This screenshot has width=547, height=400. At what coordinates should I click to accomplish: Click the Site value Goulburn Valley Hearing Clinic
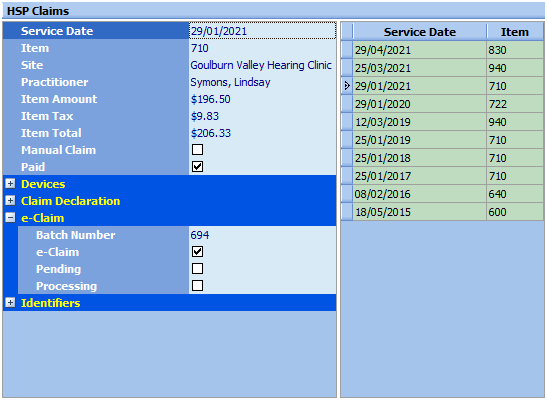[x=262, y=65]
